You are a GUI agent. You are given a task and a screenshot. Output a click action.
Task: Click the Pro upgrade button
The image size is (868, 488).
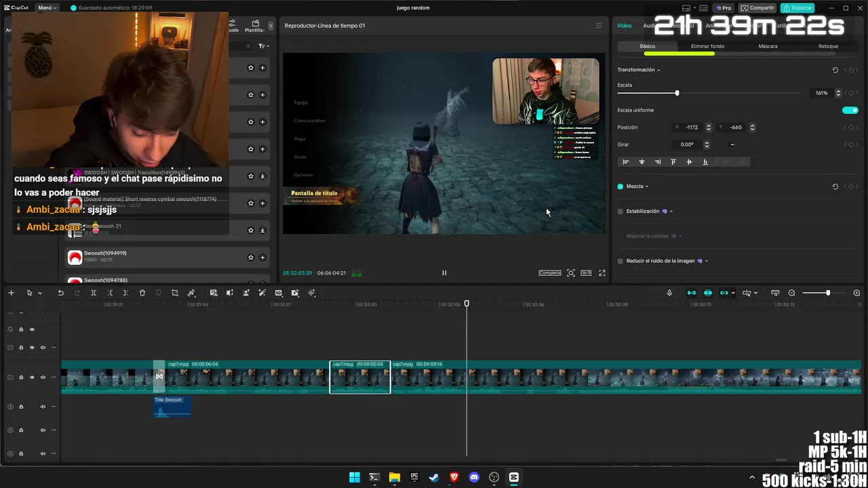click(x=724, y=7)
